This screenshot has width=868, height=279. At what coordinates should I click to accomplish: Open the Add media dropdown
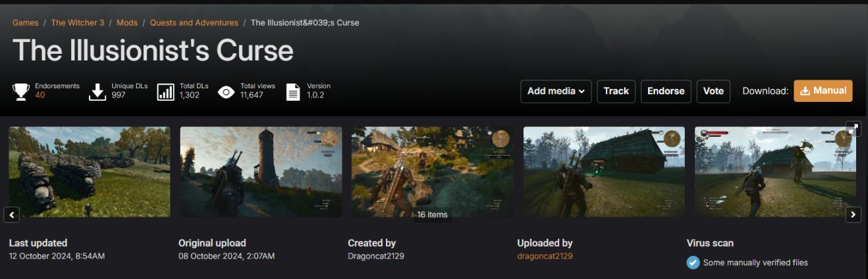coord(556,91)
